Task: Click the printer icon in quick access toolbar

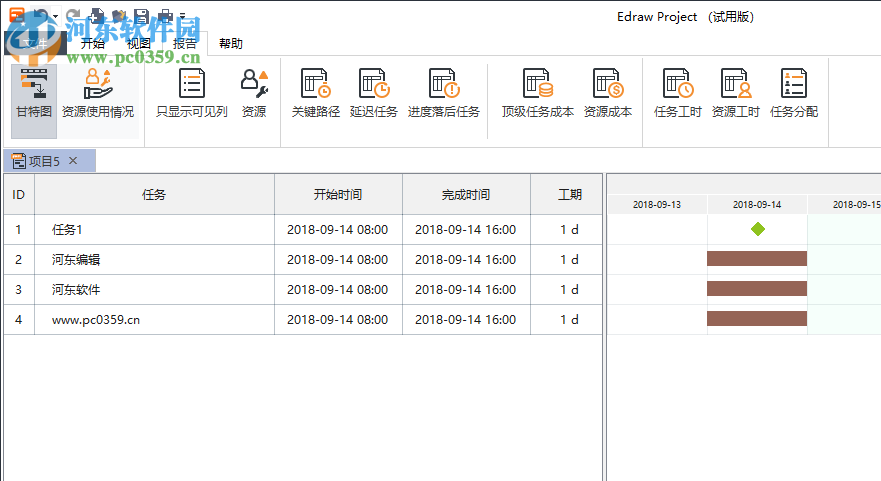Action: 165,15
